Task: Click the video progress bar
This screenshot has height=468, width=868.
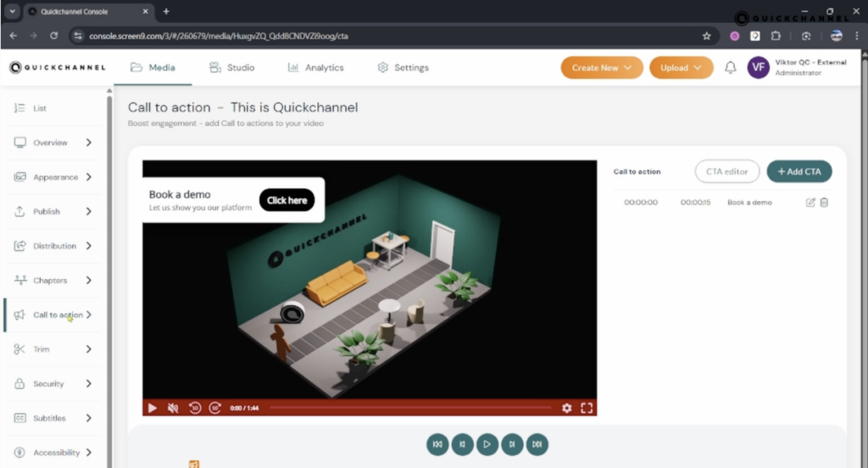Action: (x=410, y=408)
